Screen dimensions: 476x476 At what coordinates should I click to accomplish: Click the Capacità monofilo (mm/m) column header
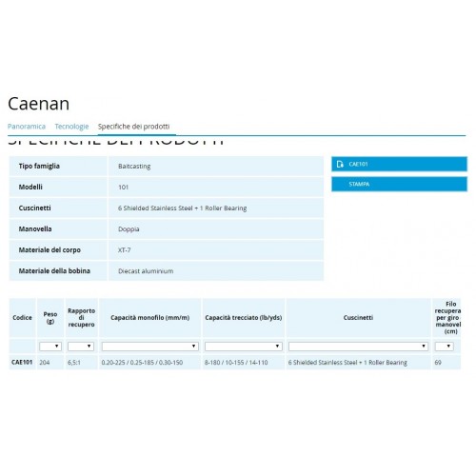149,317
